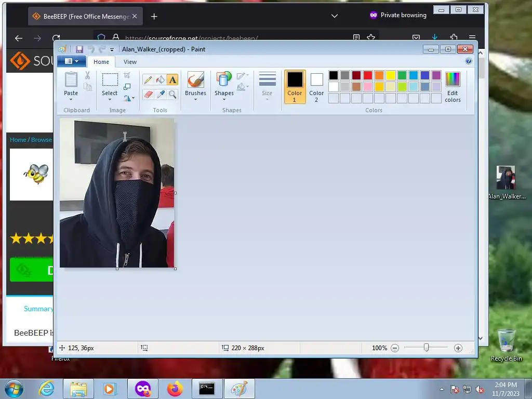This screenshot has height=399, width=532.
Task: Select the Text tool in Paint
Action: pyautogui.click(x=172, y=79)
